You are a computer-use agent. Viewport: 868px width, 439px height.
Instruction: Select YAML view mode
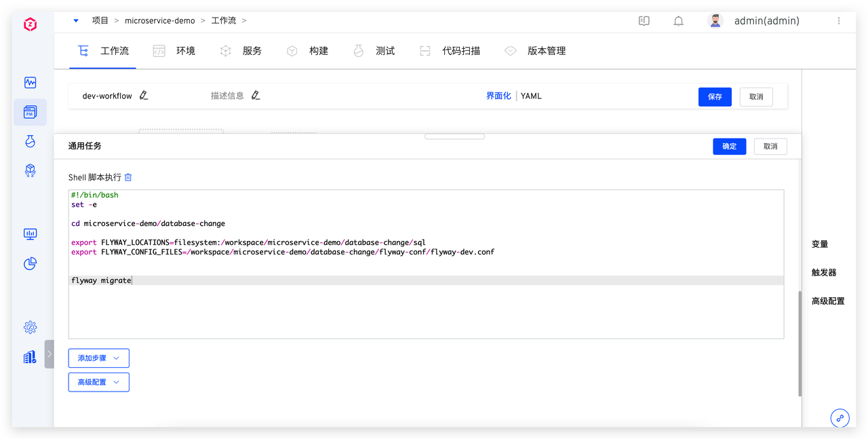[531, 96]
